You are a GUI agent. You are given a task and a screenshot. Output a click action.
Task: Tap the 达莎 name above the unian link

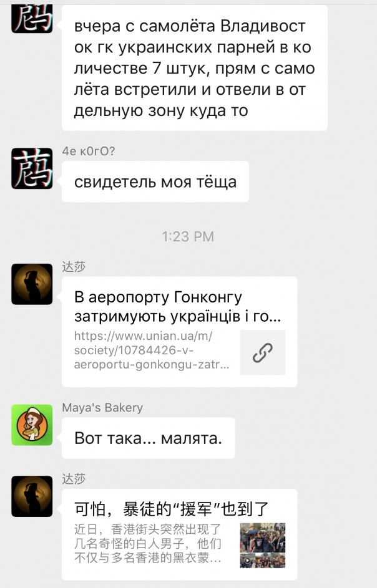pos(74,267)
